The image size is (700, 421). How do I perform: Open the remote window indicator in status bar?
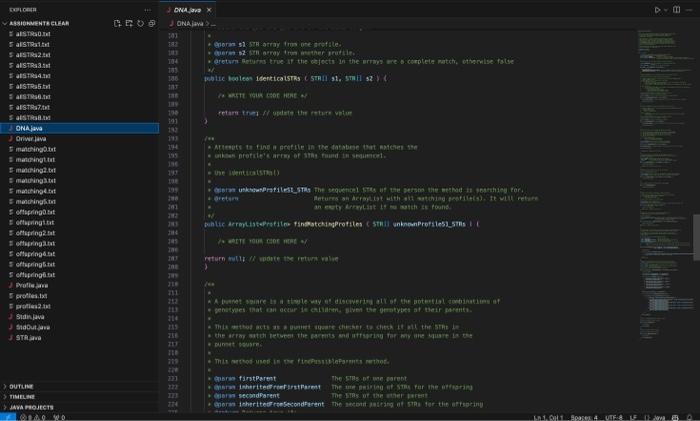[8, 417]
